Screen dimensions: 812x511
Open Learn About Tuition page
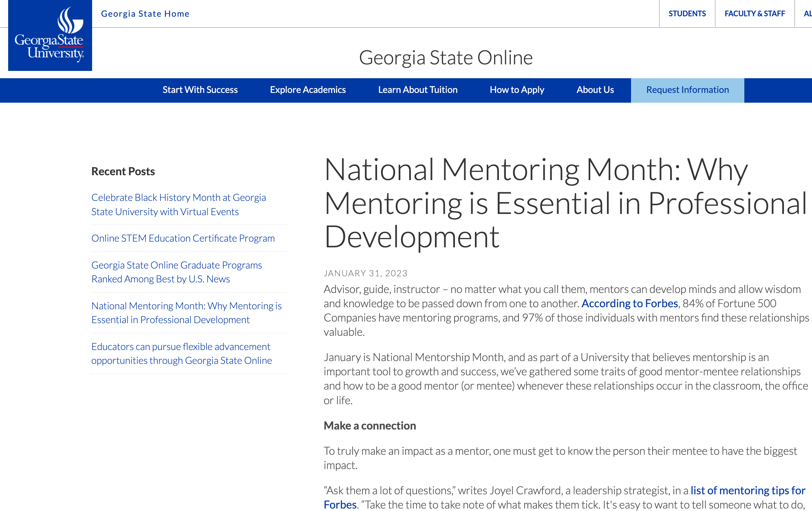[418, 90]
